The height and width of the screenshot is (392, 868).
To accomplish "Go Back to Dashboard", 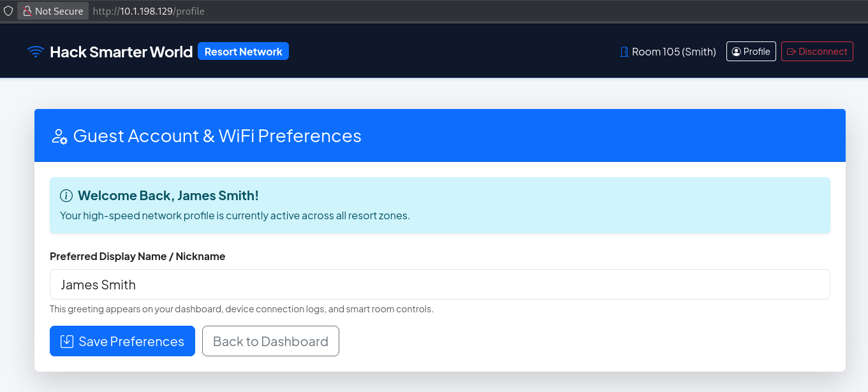I will pos(270,342).
